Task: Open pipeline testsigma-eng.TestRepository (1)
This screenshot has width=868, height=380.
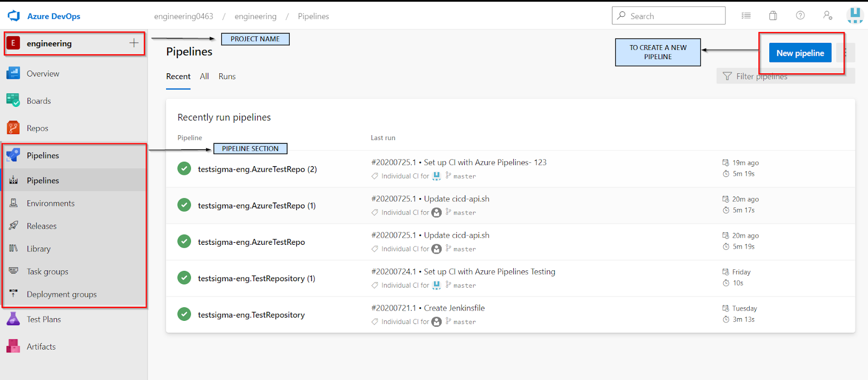Action: (x=256, y=278)
